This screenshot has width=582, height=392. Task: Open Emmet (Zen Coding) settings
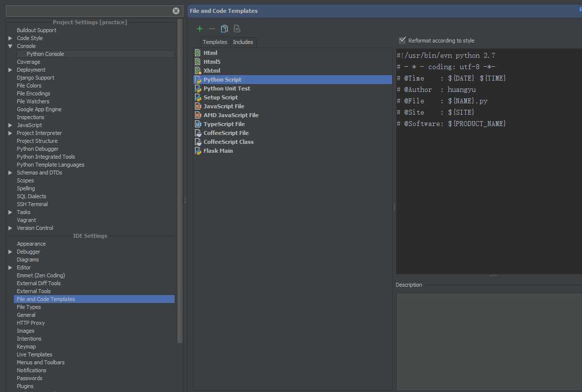(x=41, y=275)
